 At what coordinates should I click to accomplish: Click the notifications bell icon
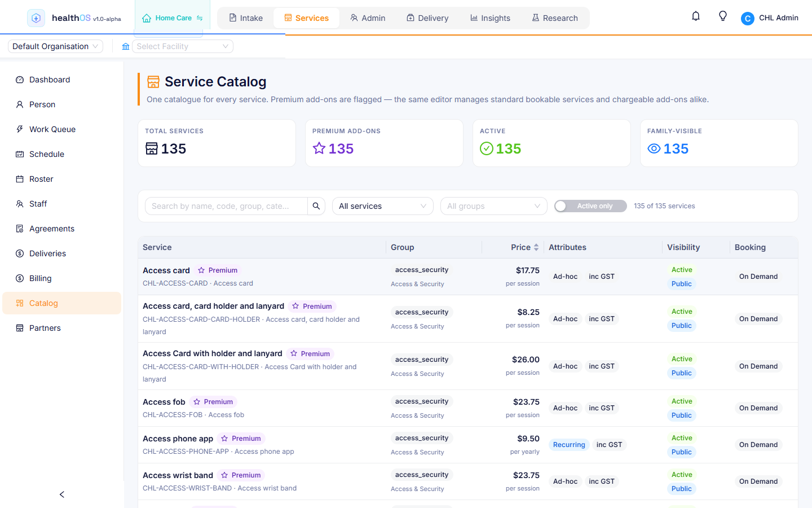click(696, 16)
